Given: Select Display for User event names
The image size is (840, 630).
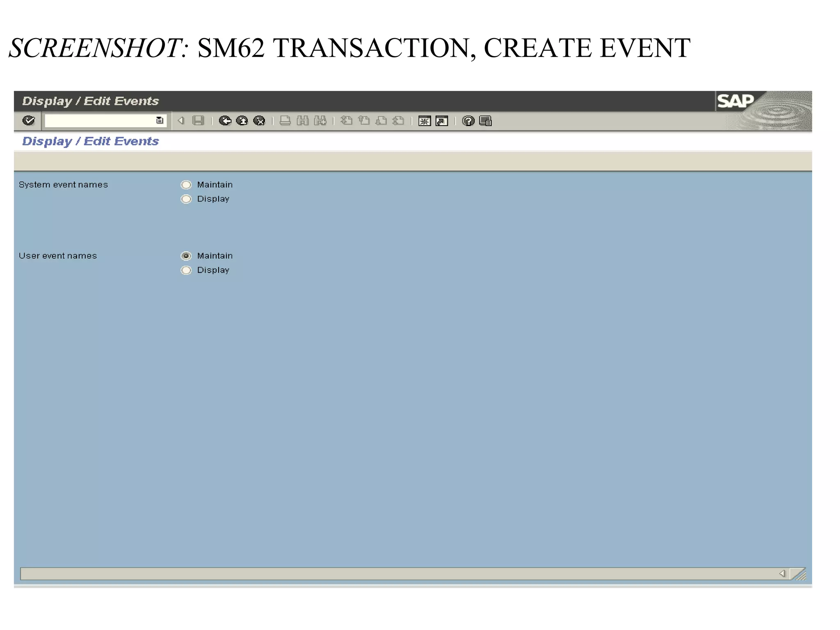Looking at the screenshot, I should pos(186,270).
